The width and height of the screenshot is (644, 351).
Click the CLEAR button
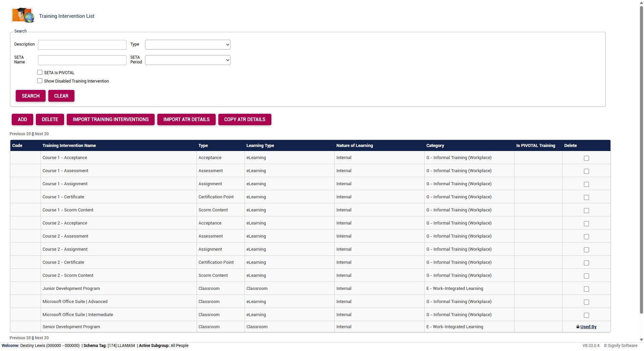tap(61, 96)
